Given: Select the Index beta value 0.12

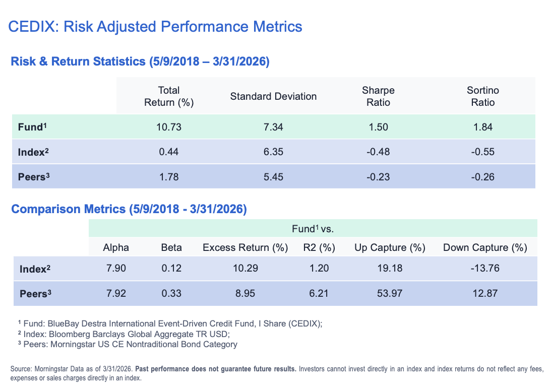Looking at the screenshot, I should (x=171, y=268).
